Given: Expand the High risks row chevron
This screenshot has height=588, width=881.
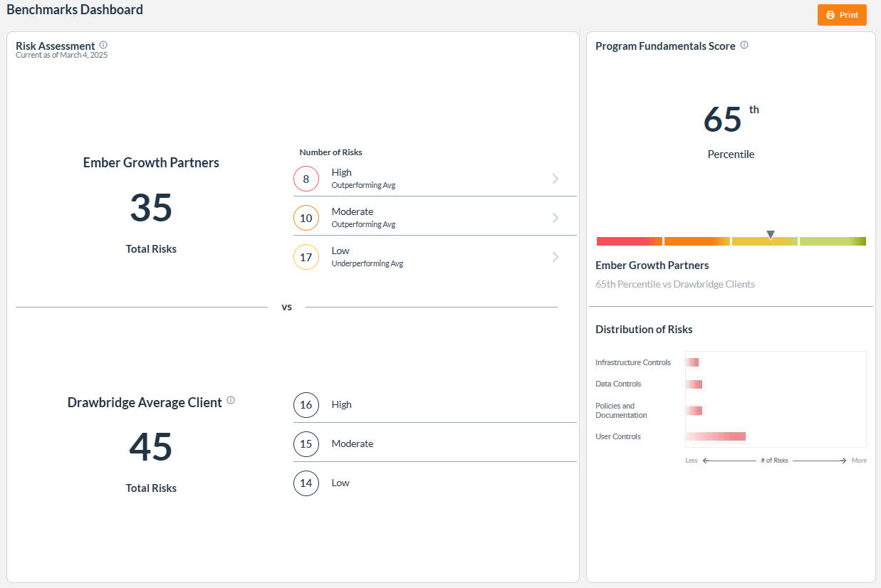Looking at the screenshot, I should pyautogui.click(x=556, y=179).
